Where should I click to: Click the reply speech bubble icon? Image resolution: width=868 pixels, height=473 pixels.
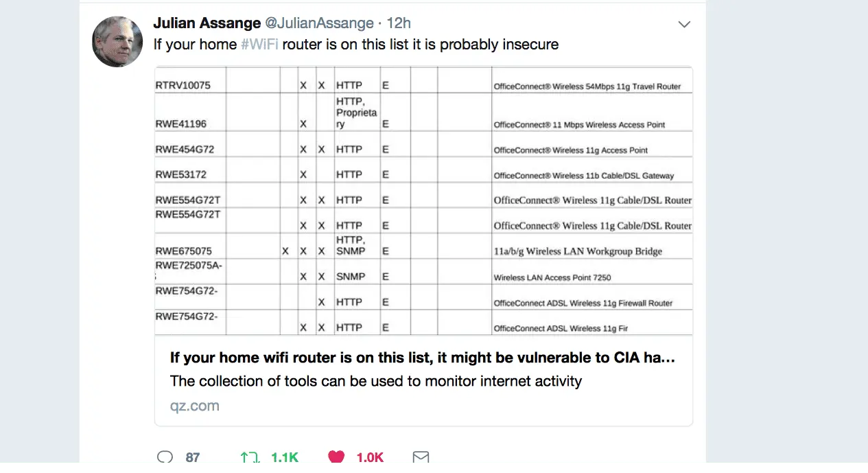click(165, 457)
